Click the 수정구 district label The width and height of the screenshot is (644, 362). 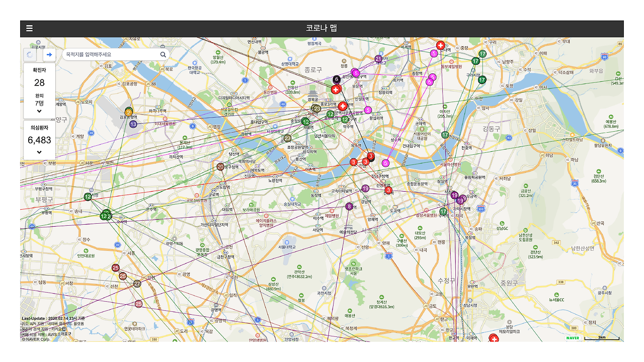(446, 280)
